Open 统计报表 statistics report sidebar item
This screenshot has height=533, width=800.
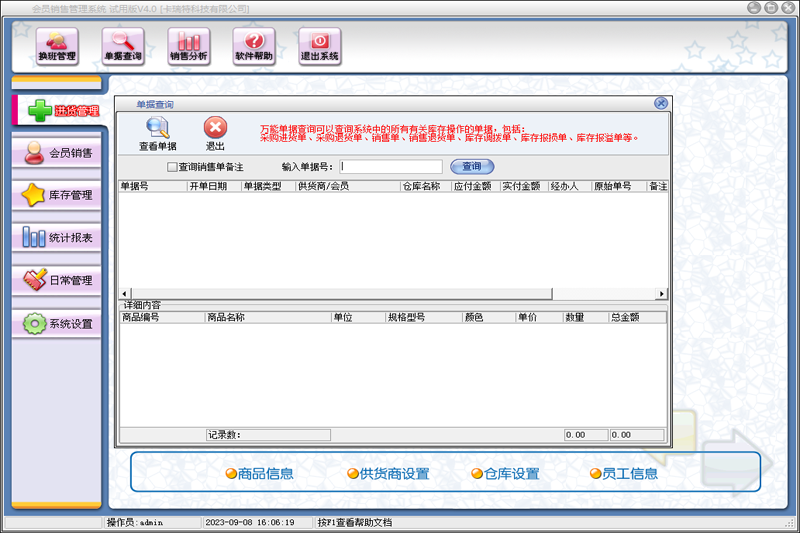57,238
